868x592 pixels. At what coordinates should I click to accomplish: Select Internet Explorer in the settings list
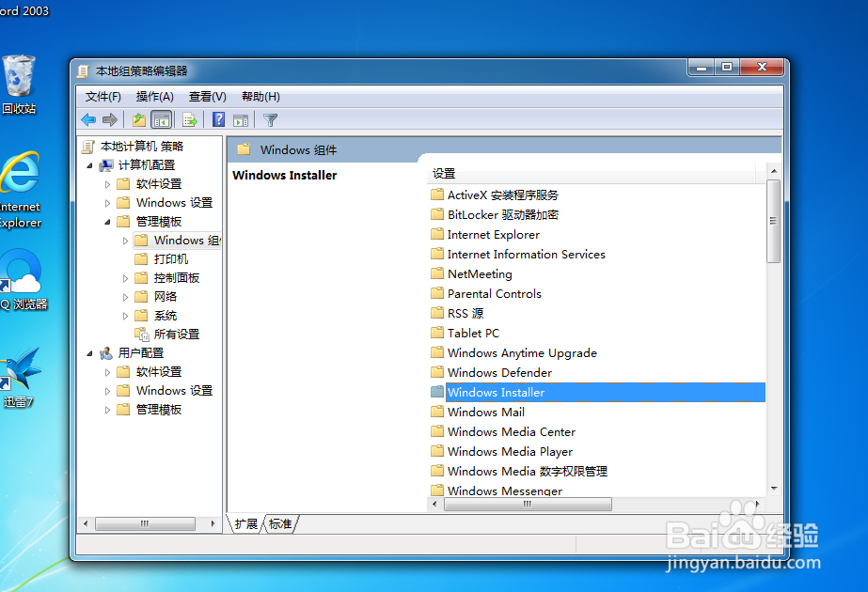[x=493, y=234]
